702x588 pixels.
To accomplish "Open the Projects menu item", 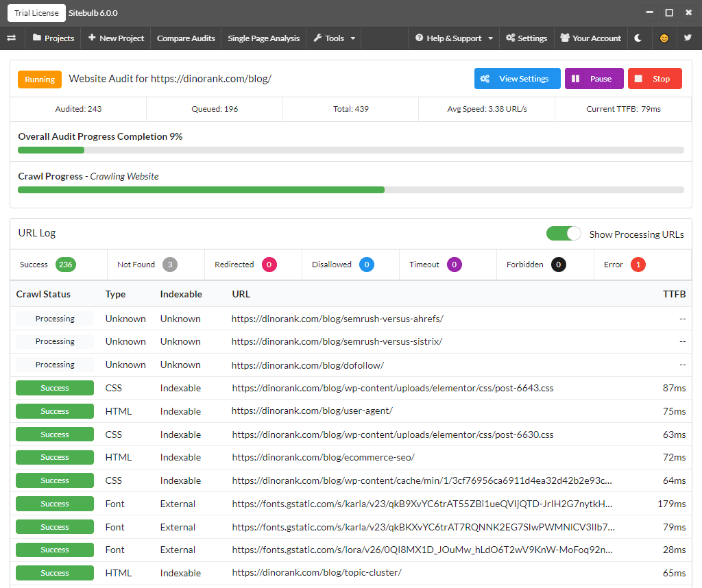I will (x=53, y=38).
